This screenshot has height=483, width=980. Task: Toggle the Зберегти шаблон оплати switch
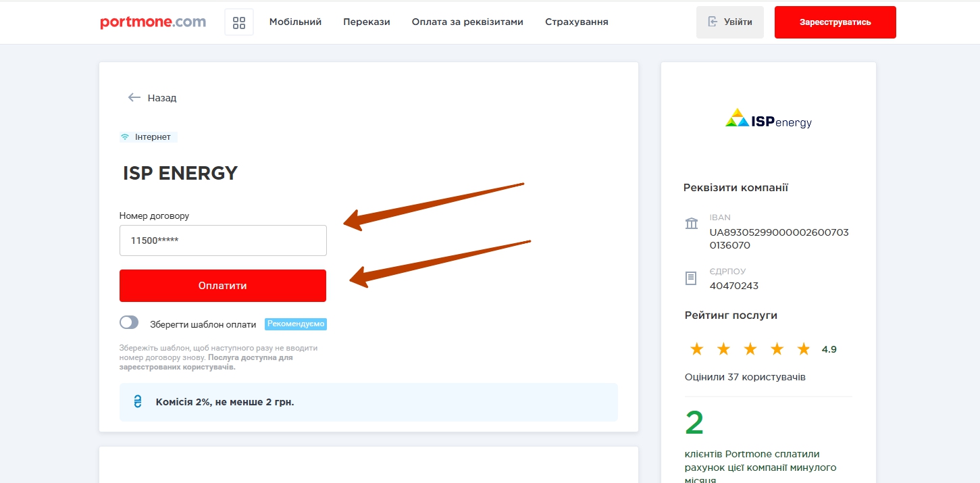pos(129,323)
